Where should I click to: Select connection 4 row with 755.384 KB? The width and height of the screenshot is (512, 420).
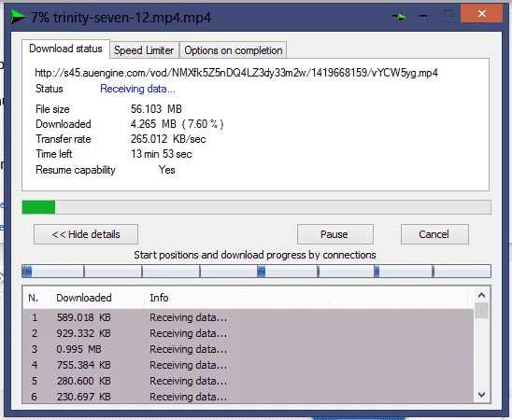(x=249, y=365)
